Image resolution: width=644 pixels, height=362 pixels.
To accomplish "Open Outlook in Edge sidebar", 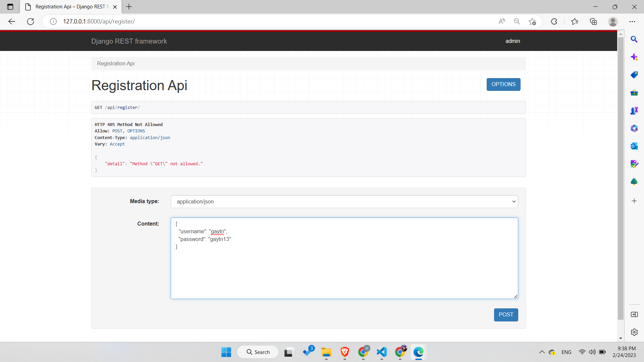I will click(634, 146).
